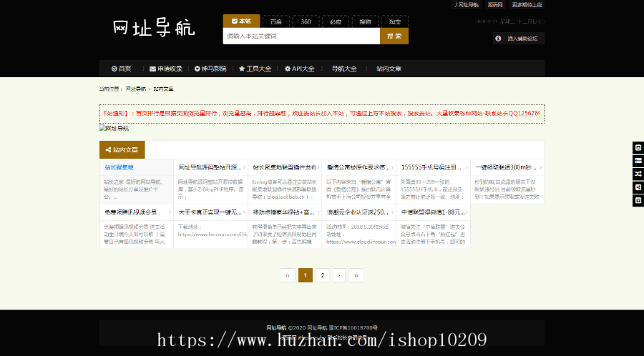Open the 首页 menu item

point(121,69)
